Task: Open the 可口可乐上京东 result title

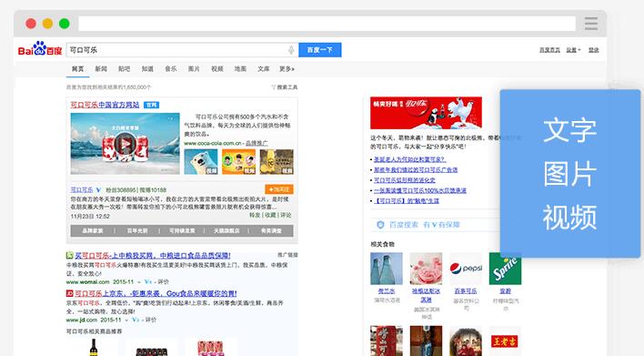Action: click(x=156, y=293)
